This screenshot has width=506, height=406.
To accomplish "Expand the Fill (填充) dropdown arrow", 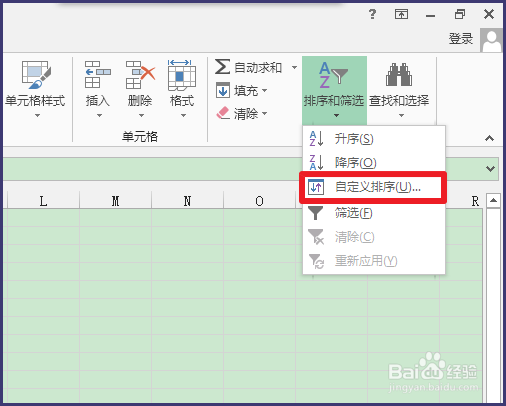I will pyautogui.click(x=264, y=90).
